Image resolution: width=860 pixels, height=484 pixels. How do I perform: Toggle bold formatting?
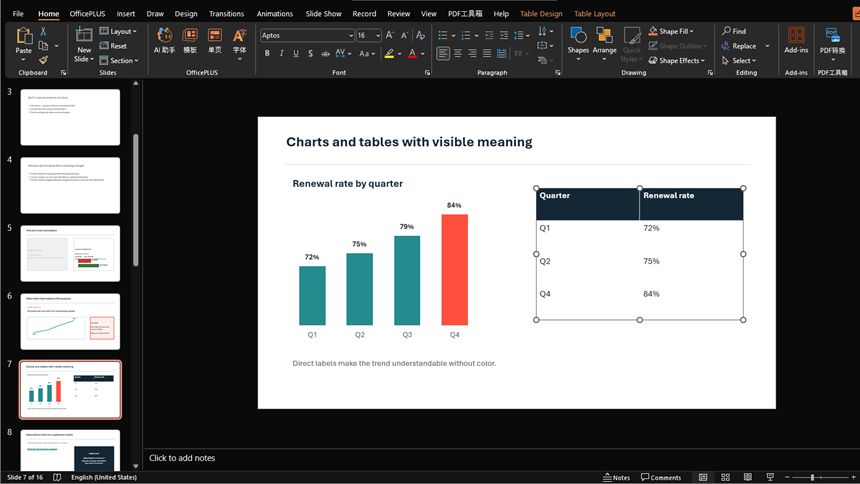tap(267, 53)
